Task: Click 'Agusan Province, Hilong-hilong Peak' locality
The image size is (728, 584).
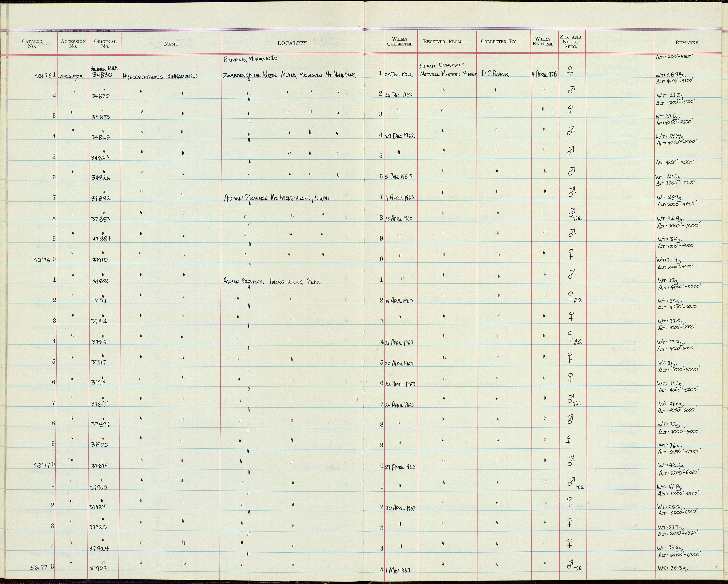Action: (x=272, y=282)
